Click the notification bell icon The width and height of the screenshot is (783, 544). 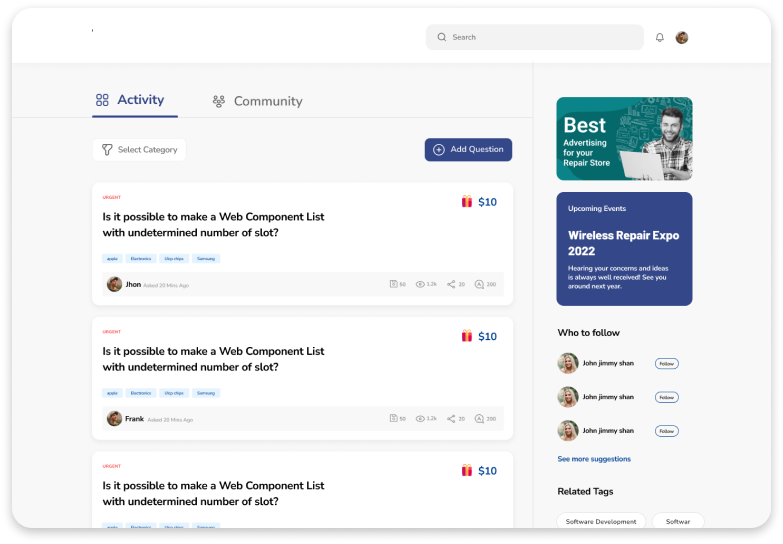coord(659,38)
